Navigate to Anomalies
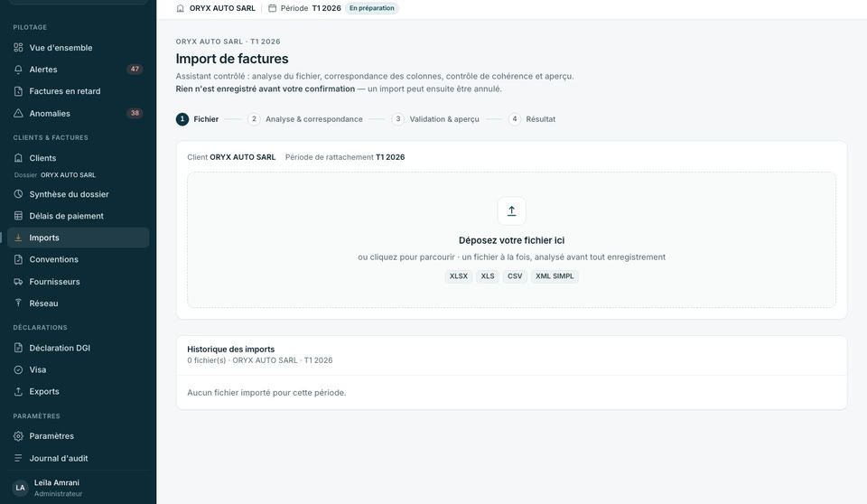Screen dimensions: 867x504 [x=78, y=114]
